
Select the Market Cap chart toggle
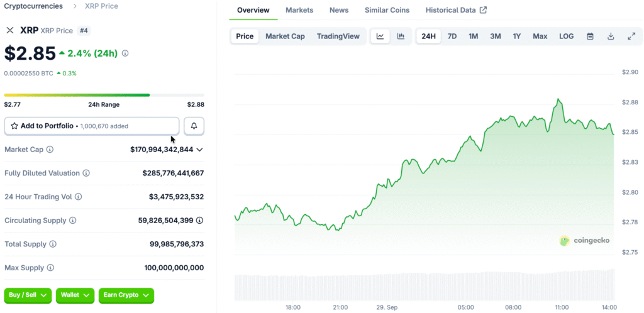[x=285, y=36]
